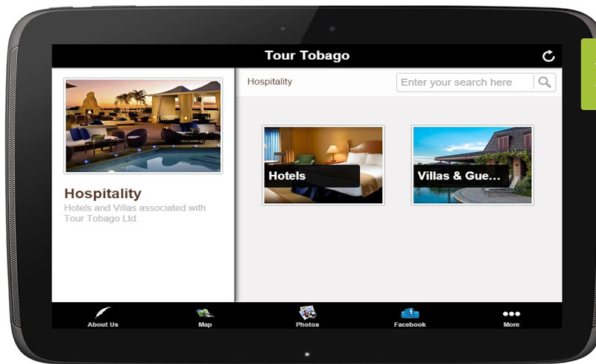This screenshot has width=596, height=364.
Task: Click 'Hotels and Villas associated with' description
Action: 135,208
